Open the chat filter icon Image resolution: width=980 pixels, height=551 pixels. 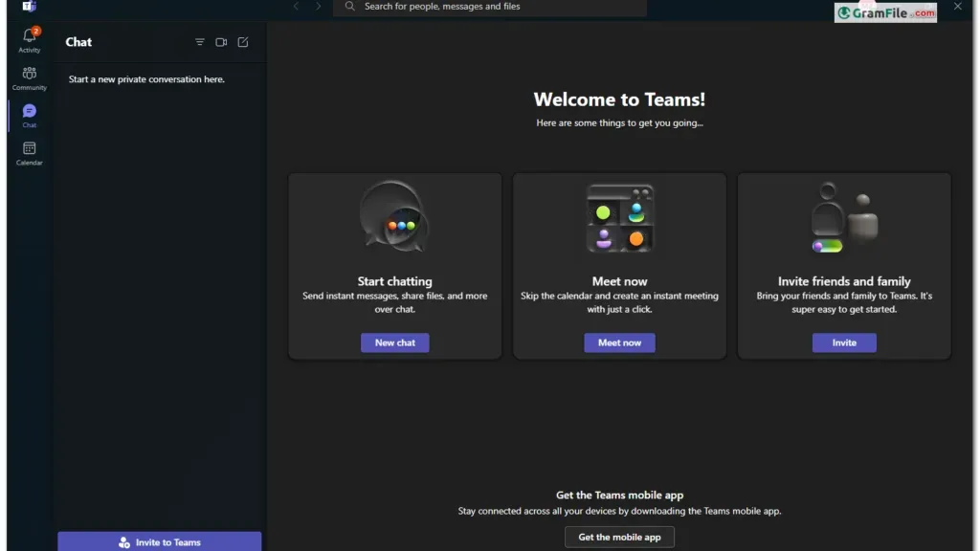point(199,42)
